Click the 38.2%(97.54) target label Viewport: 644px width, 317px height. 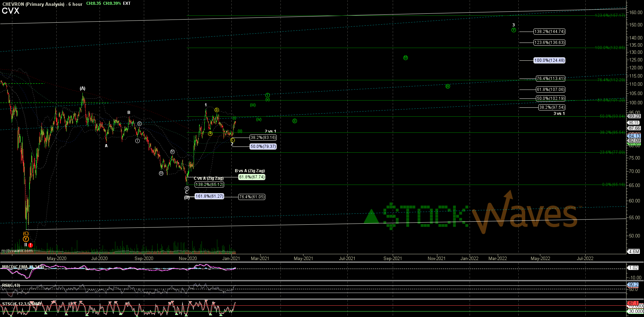[552, 107]
